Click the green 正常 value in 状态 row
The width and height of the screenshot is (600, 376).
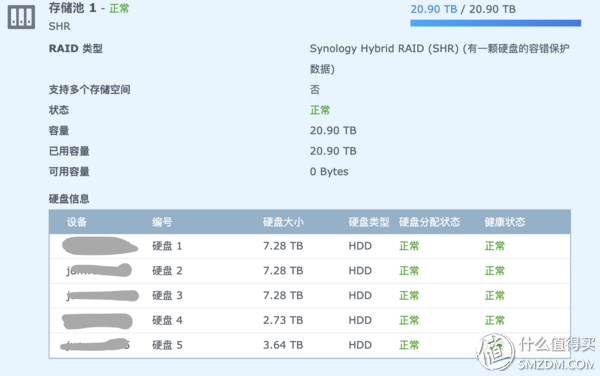320,110
